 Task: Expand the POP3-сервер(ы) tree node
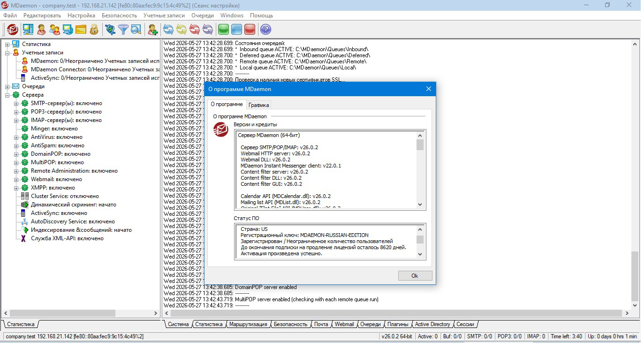[16, 112]
